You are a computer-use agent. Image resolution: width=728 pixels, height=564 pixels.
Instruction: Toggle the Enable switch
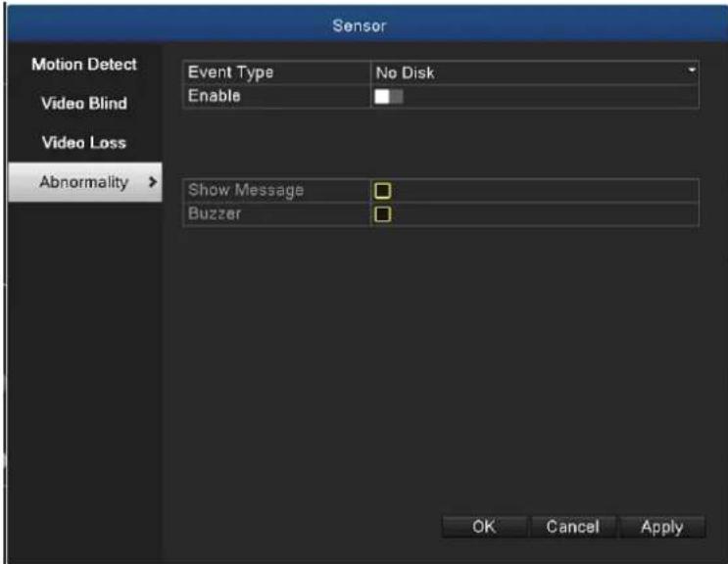pyautogui.click(x=389, y=97)
